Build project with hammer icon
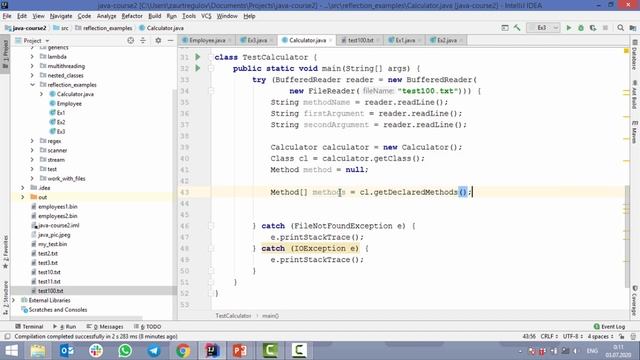 click(x=517, y=28)
